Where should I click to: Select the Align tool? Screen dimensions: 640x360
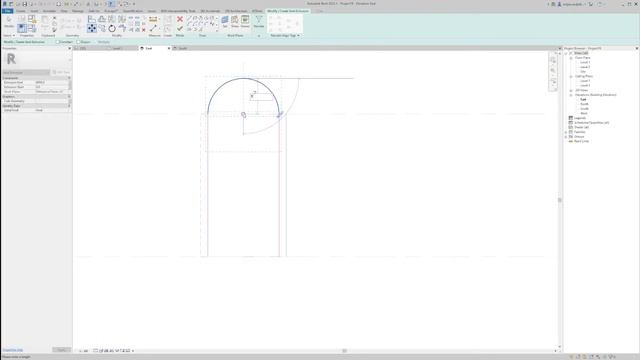point(92,19)
